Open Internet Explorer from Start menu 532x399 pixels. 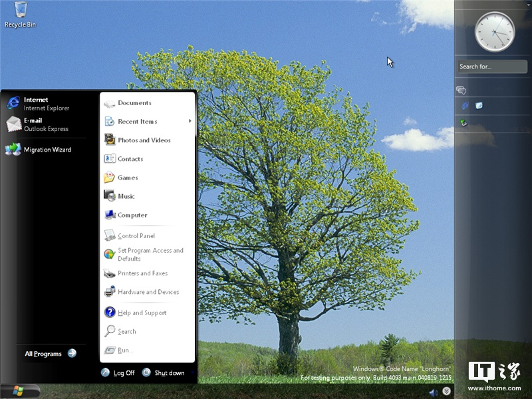click(40, 104)
